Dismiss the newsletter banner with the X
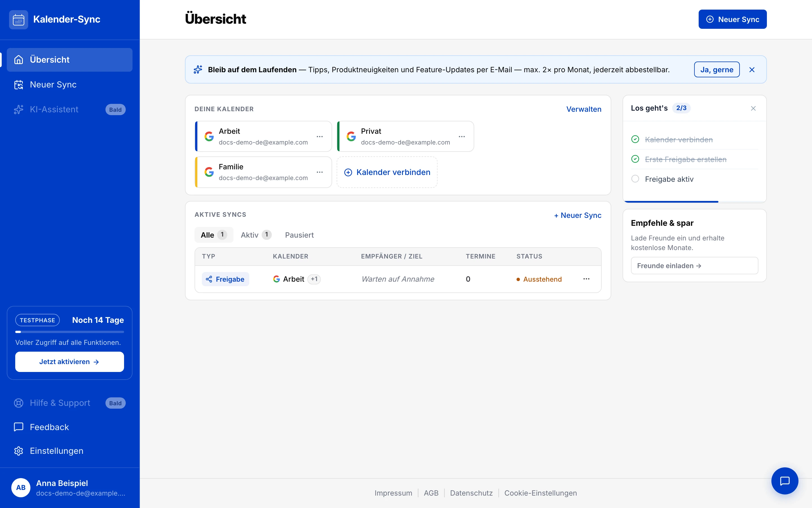This screenshot has width=812, height=508. tap(752, 69)
